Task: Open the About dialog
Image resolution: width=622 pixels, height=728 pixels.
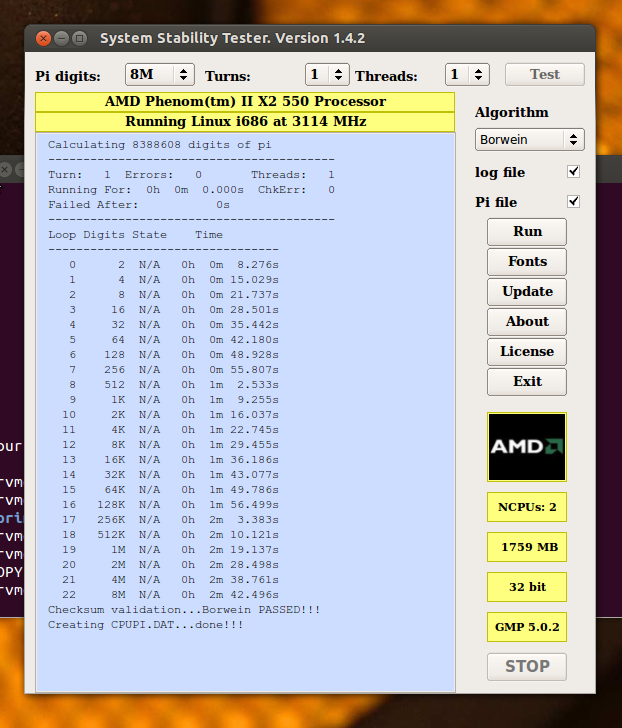Action: click(527, 321)
